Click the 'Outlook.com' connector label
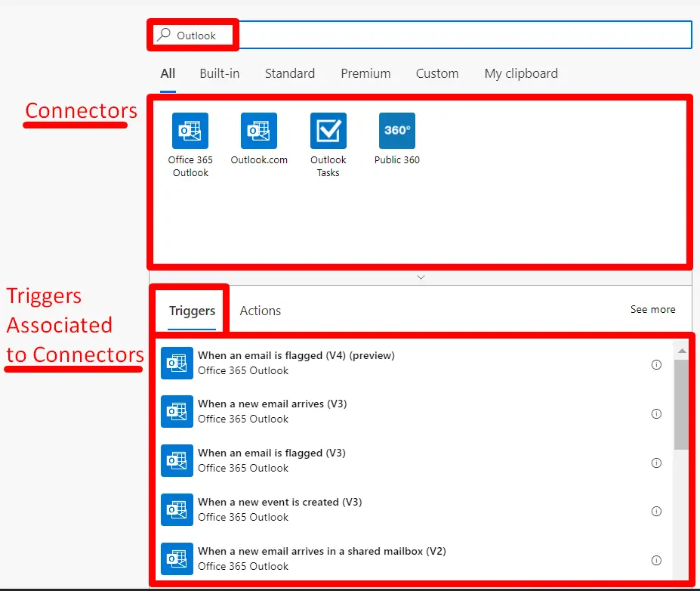 pos(259,160)
